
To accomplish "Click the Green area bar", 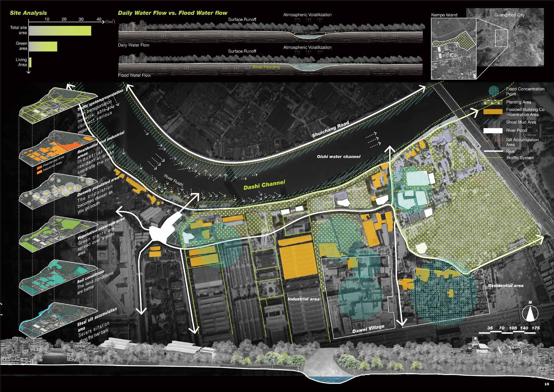I will click(x=43, y=46).
